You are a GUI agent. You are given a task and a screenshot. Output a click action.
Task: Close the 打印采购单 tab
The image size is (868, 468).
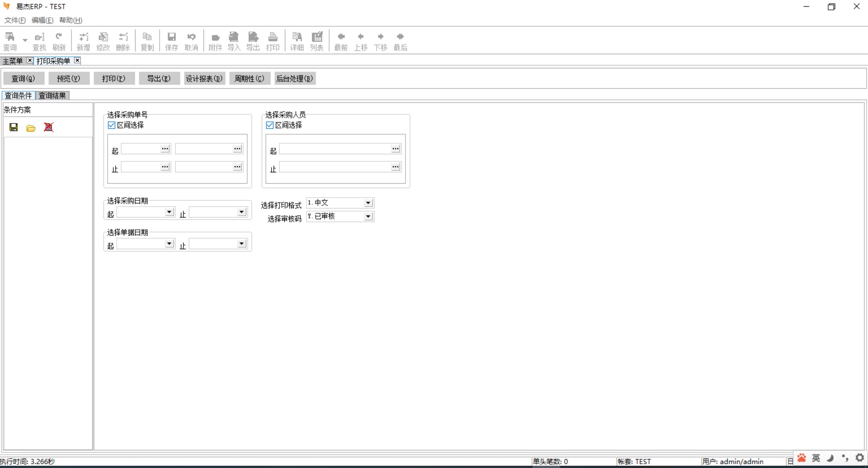pos(77,61)
